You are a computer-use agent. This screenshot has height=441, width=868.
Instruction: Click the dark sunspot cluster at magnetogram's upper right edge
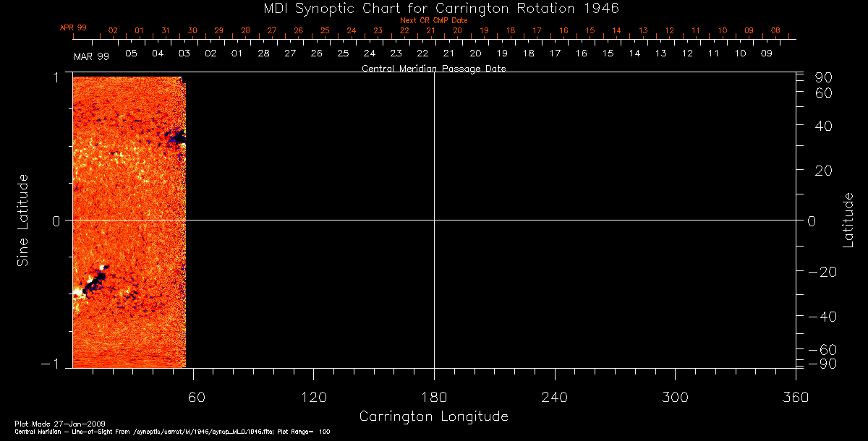tap(177, 136)
